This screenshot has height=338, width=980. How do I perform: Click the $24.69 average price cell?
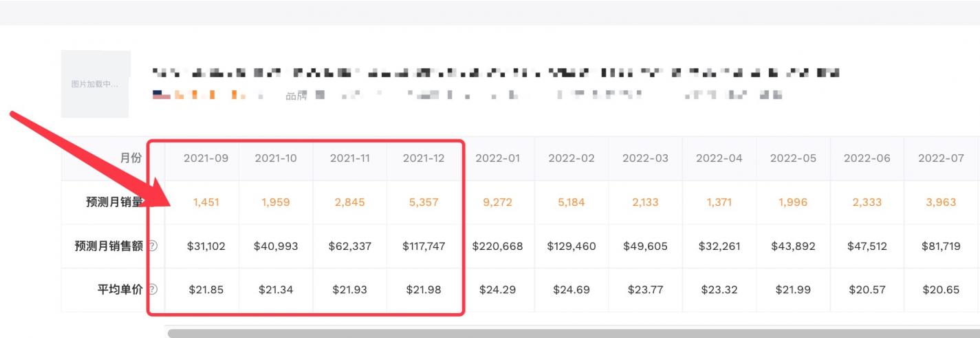click(x=571, y=290)
